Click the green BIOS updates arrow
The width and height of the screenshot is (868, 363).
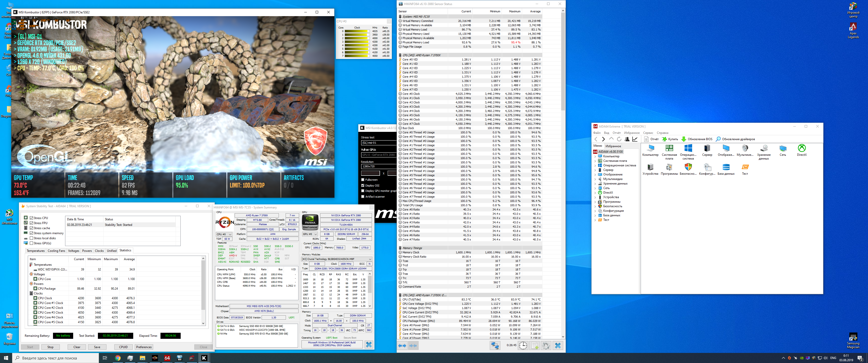pos(684,139)
